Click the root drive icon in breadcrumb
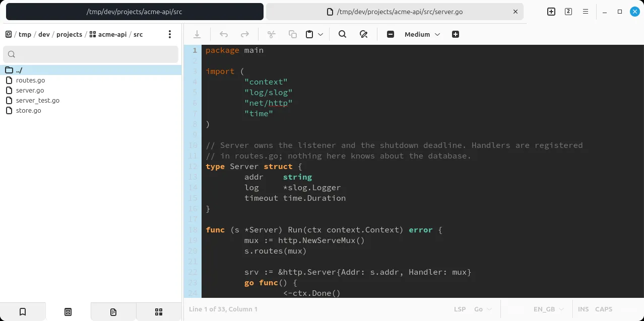This screenshot has height=321, width=644. [x=9, y=34]
